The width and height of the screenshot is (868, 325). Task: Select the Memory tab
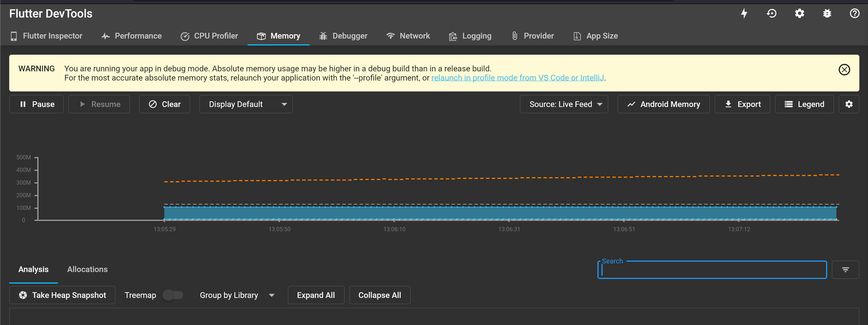point(279,36)
